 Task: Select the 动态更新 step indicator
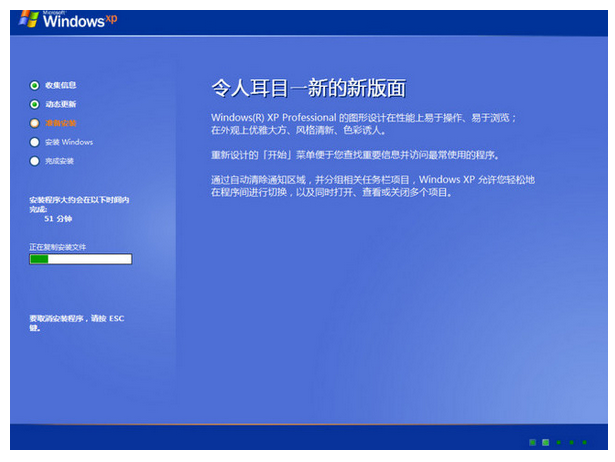pos(35,104)
